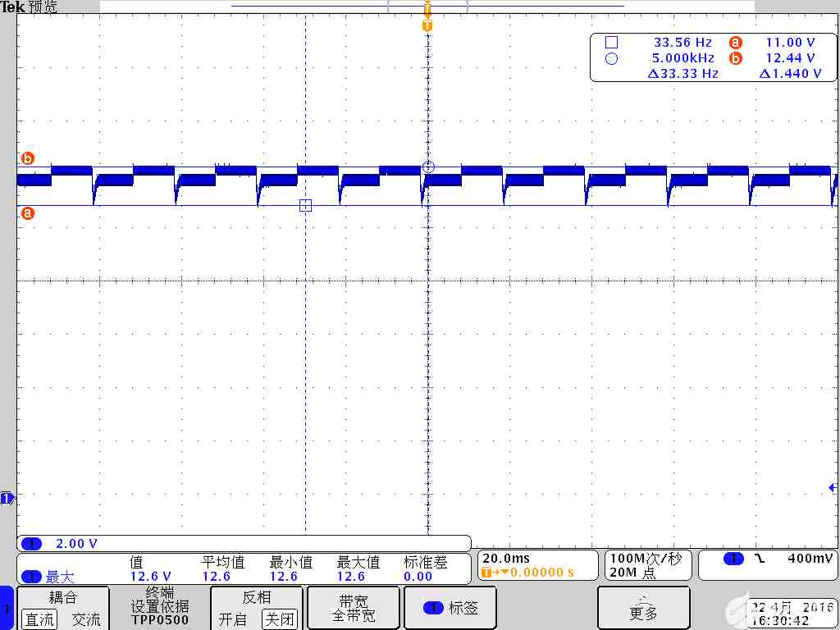Click the trigger source channel 1 badge
Screen dimensions: 840x630
click(x=733, y=559)
